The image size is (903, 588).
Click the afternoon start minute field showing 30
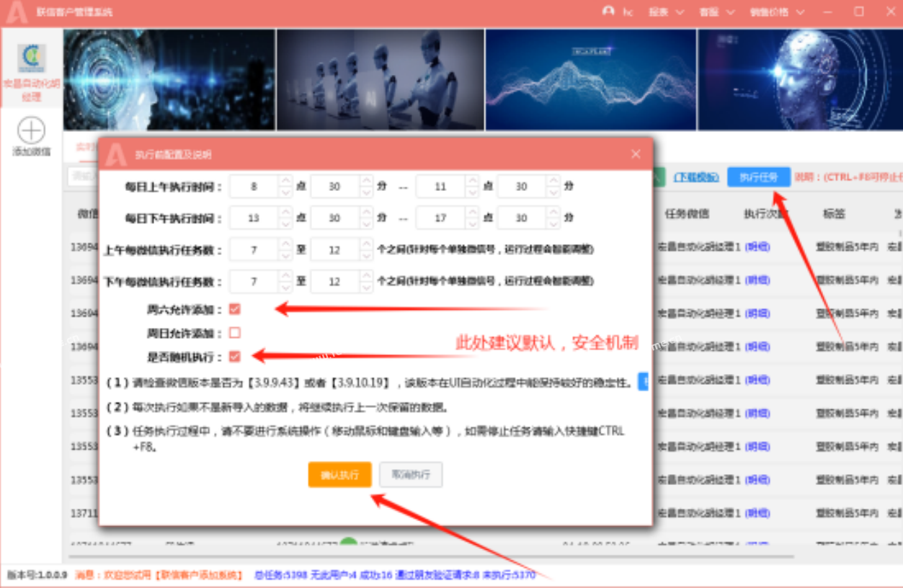pos(335,218)
